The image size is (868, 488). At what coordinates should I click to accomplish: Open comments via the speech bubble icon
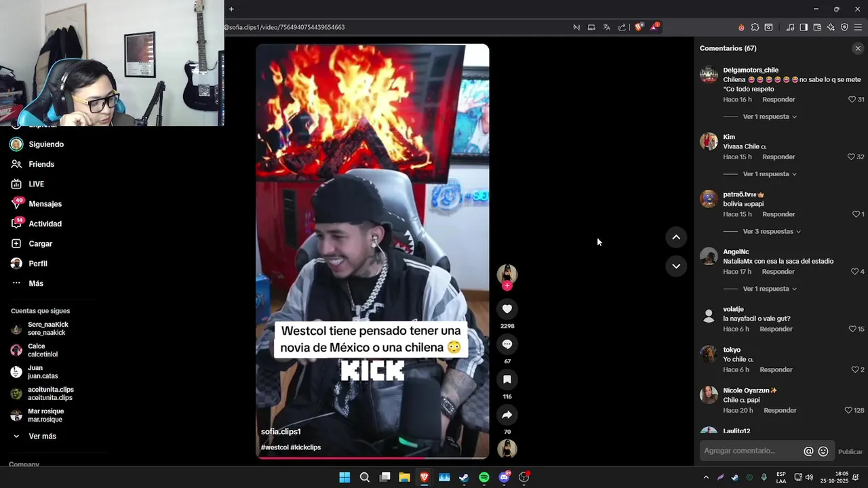click(507, 344)
